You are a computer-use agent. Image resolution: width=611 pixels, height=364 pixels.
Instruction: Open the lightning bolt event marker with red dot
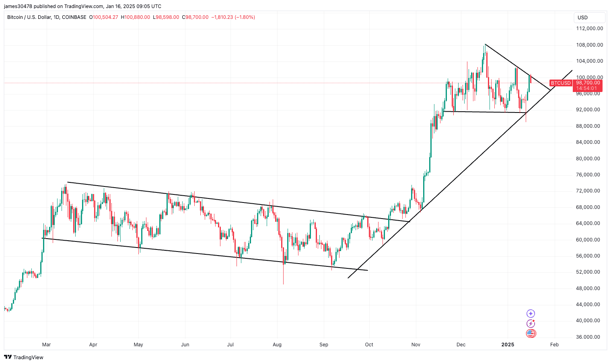[x=531, y=323]
